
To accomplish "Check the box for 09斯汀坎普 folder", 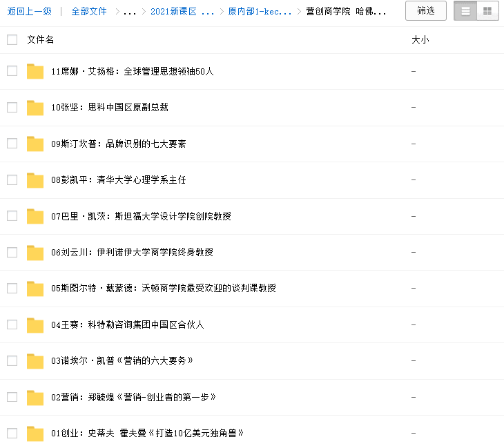I will pos(12,144).
